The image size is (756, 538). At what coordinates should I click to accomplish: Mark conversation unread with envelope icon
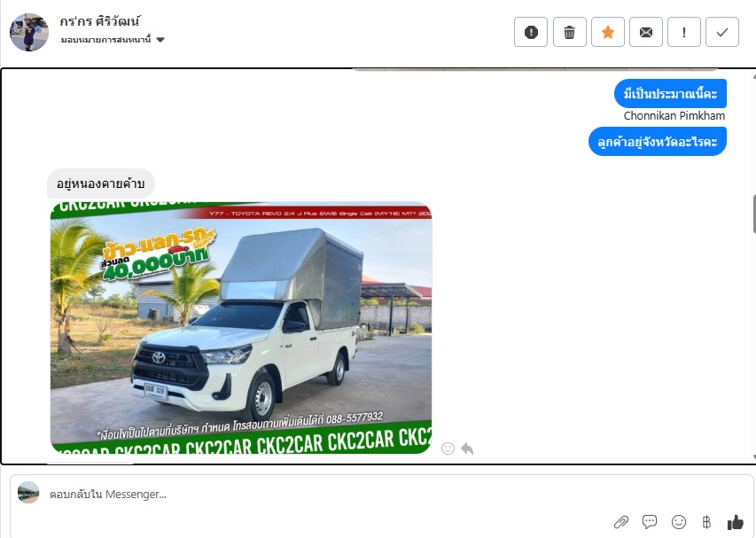(x=646, y=32)
